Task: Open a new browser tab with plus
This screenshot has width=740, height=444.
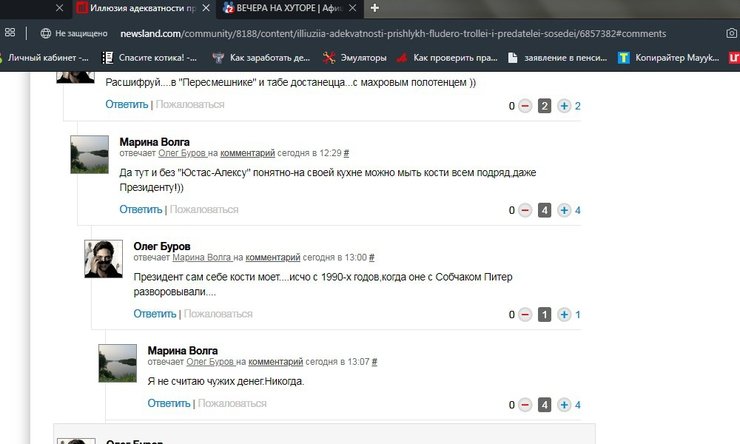Action: [375, 8]
